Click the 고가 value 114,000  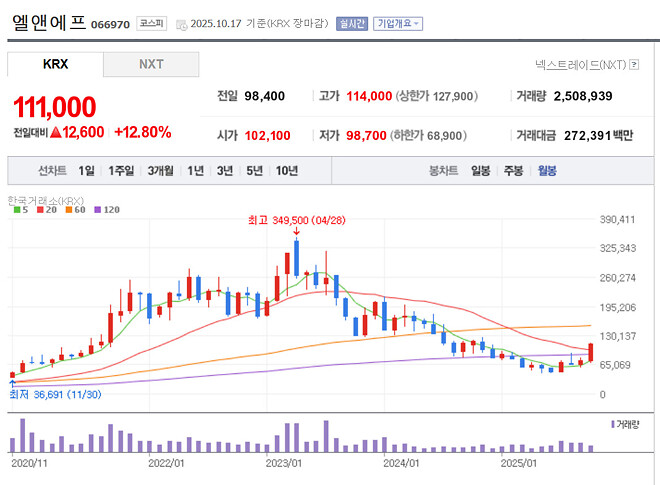369,96
